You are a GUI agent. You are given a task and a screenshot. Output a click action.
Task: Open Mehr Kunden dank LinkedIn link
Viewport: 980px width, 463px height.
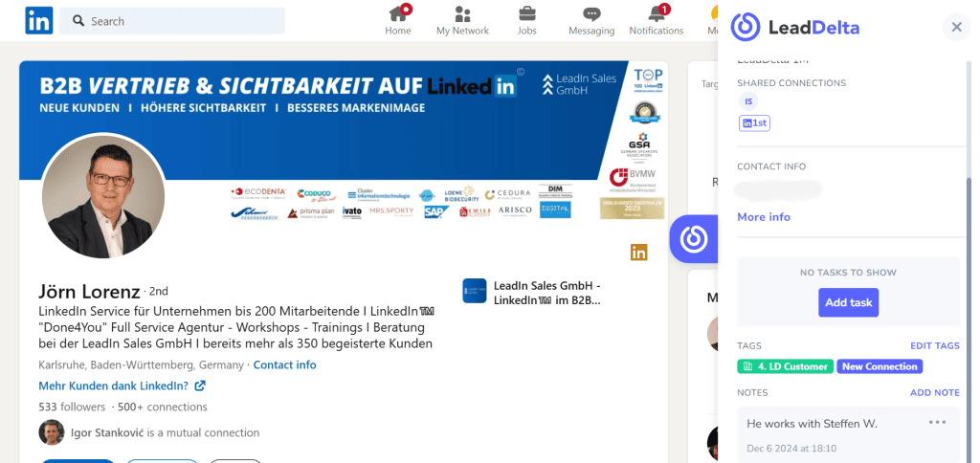[114, 386]
